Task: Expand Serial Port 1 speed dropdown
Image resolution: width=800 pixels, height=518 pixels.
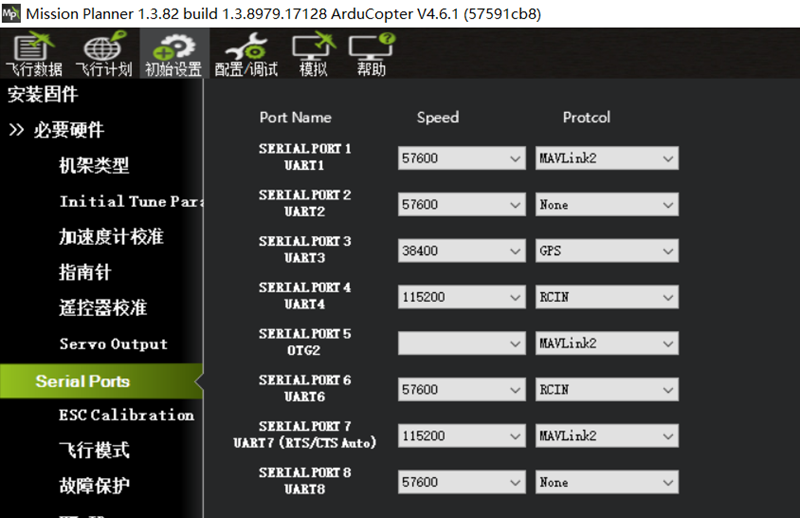Action: click(515, 158)
